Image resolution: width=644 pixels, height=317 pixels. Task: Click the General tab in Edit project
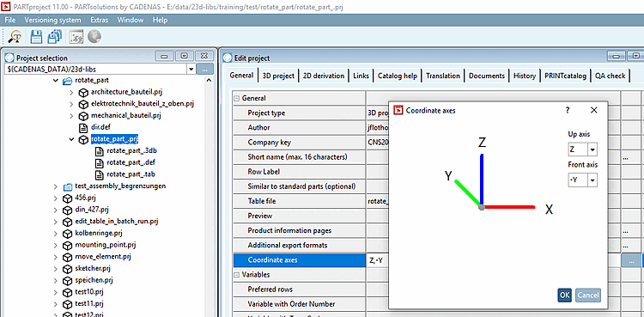[x=241, y=76]
